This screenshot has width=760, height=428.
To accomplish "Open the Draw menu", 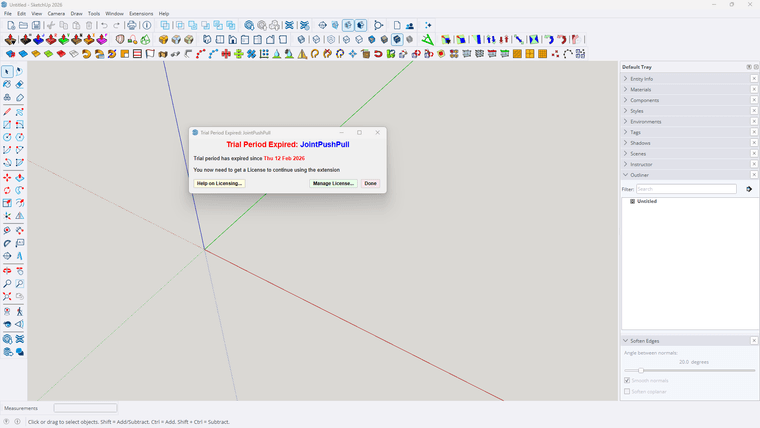I will [77, 14].
